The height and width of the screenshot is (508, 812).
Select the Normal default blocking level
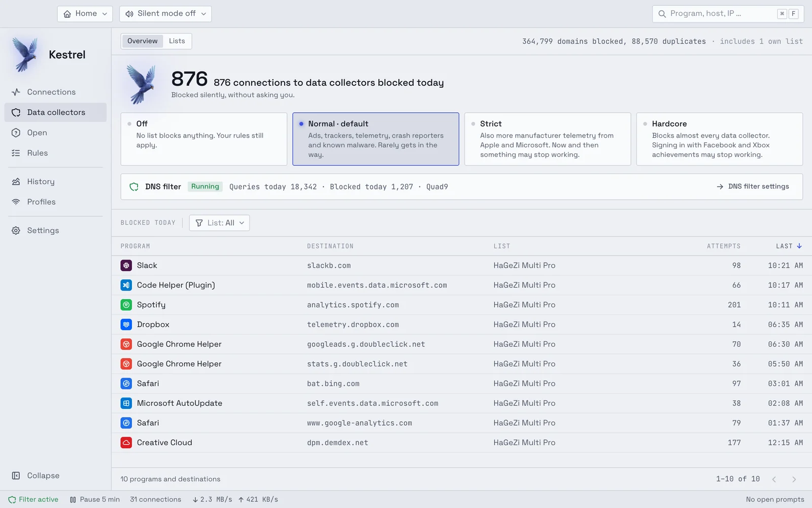click(376, 139)
